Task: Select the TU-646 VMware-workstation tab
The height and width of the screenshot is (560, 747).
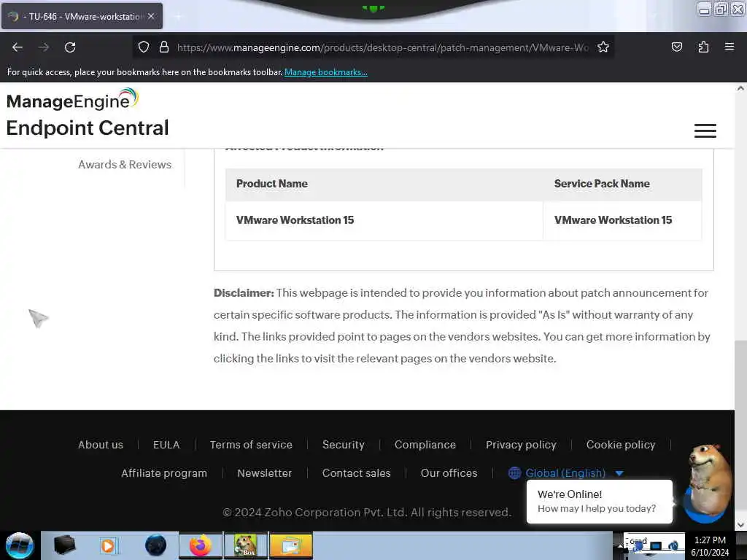Action: click(x=82, y=16)
